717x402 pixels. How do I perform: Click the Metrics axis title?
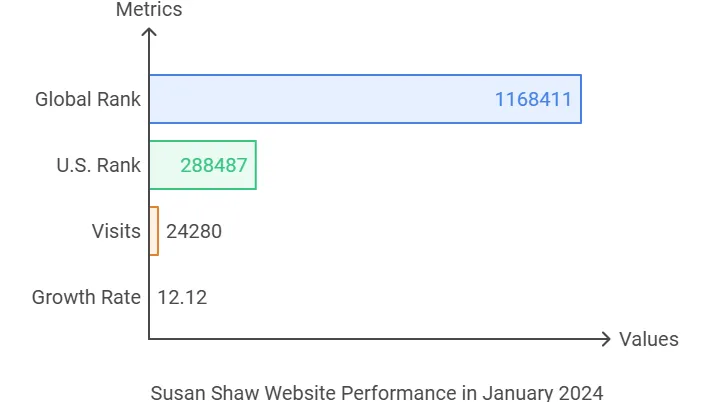coord(149,9)
